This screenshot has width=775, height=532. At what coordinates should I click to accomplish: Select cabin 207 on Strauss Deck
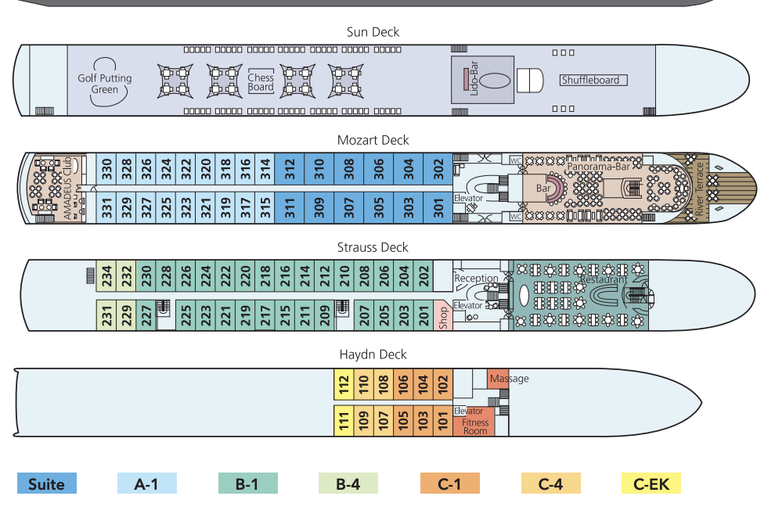click(364, 315)
